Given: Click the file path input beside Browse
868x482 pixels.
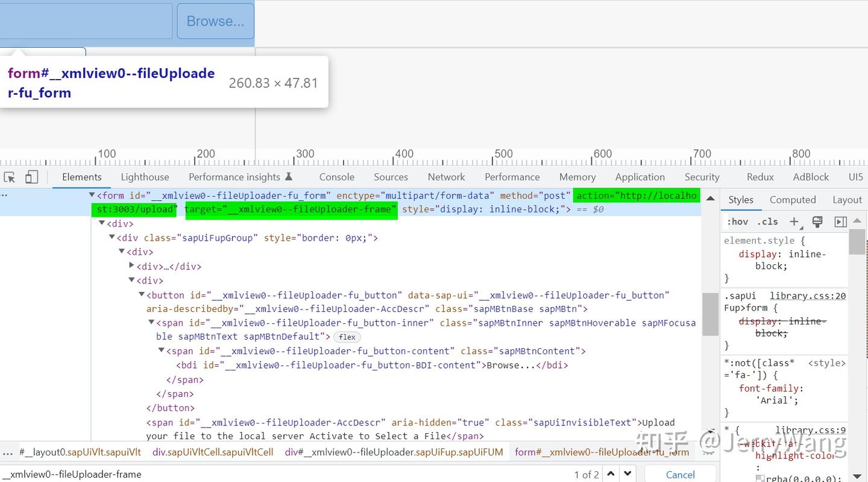Looking at the screenshot, I should [86, 21].
